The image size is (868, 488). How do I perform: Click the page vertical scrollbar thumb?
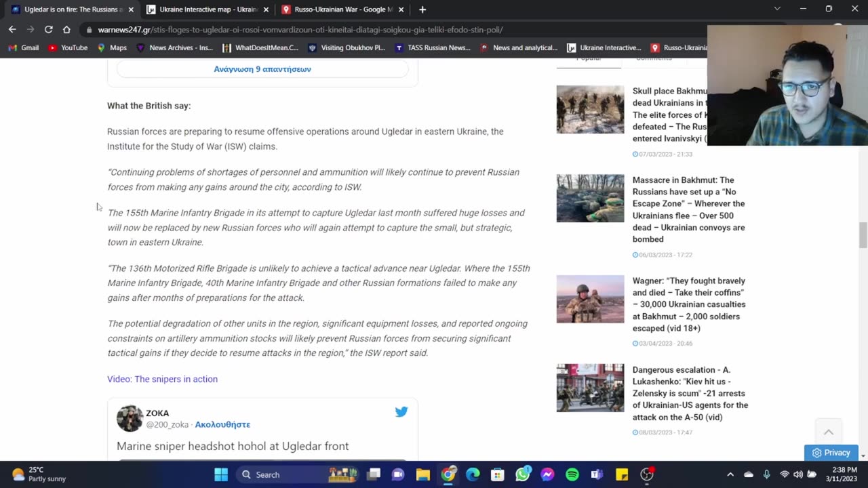click(x=863, y=235)
